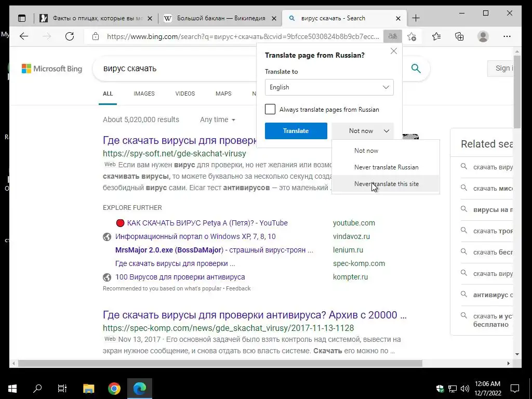
Task: Open 'Информационный портал о Windows XP' link
Action: pos(195,236)
